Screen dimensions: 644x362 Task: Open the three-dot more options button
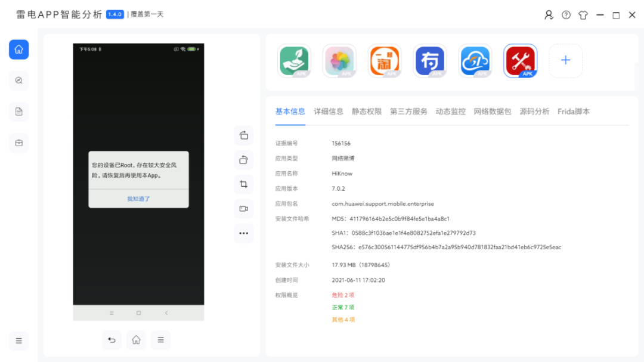tap(243, 233)
